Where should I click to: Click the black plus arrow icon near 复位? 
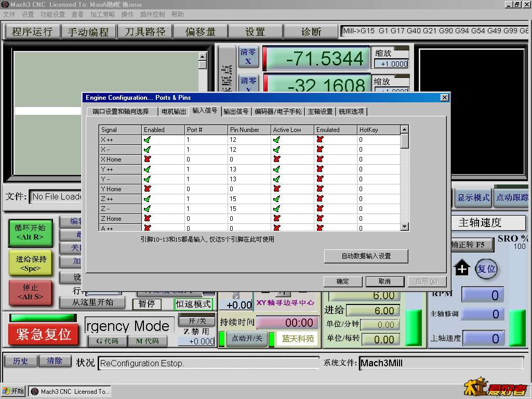pyautogui.click(x=462, y=268)
